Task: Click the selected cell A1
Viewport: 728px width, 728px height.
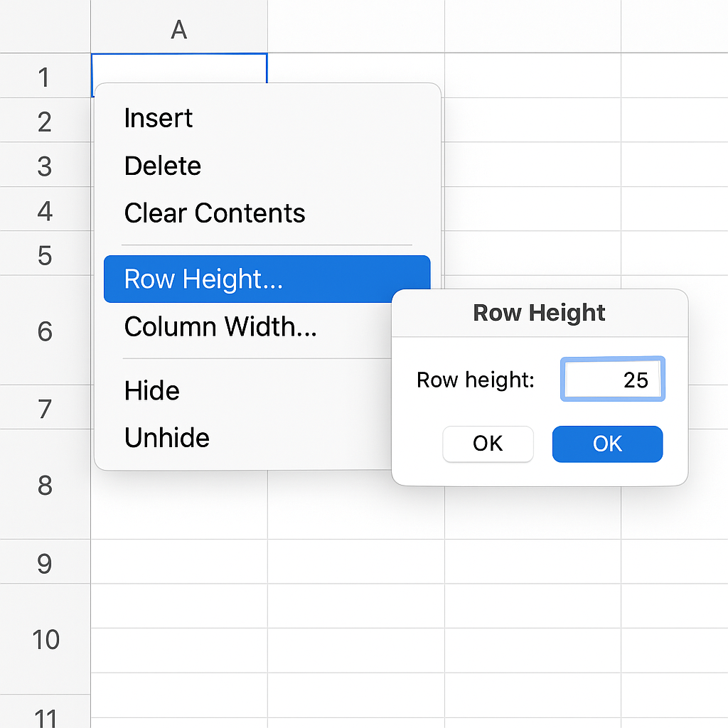Action: [x=179, y=68]
